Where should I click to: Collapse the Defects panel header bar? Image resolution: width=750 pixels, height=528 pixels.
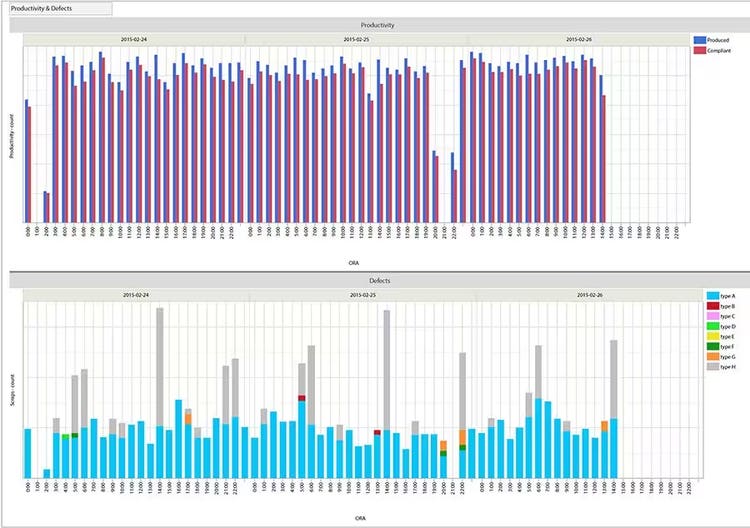(379, 281)
